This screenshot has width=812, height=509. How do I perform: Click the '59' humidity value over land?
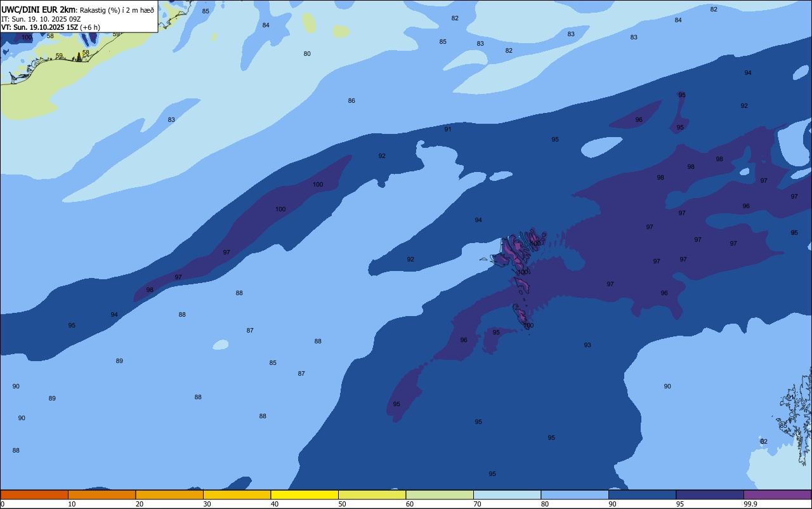coord(59,56)
